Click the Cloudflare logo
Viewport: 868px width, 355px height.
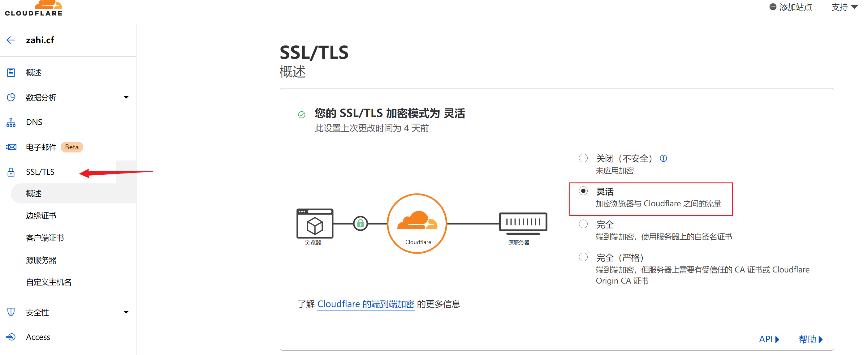coord(33,8)
